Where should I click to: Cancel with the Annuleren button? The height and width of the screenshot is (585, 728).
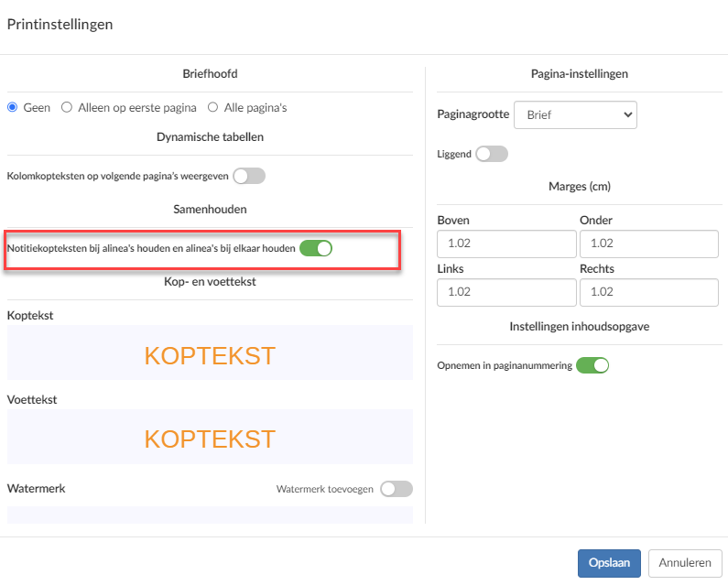point(685,563)
